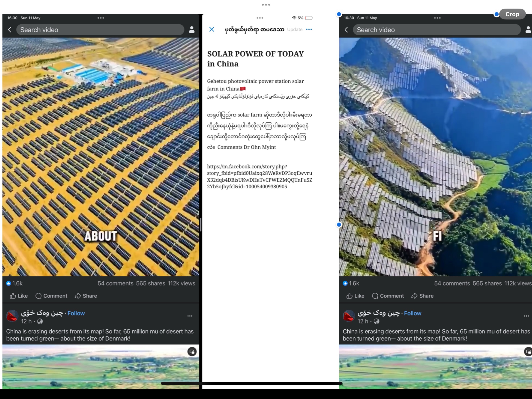Tap the back arrow in right video pane
The width and height of the screenshot is (532, 399).
coord(346,30)
